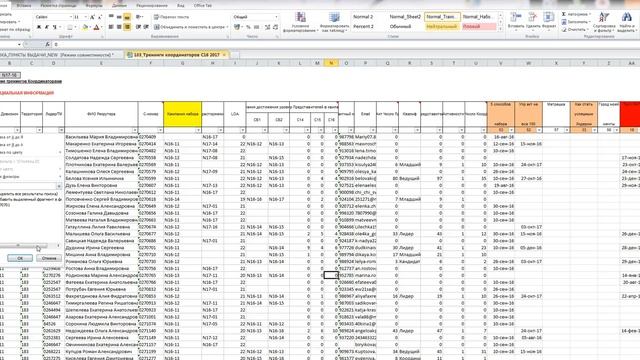Open the cell borders tool

pyautogui.click(x=70, y=27)
